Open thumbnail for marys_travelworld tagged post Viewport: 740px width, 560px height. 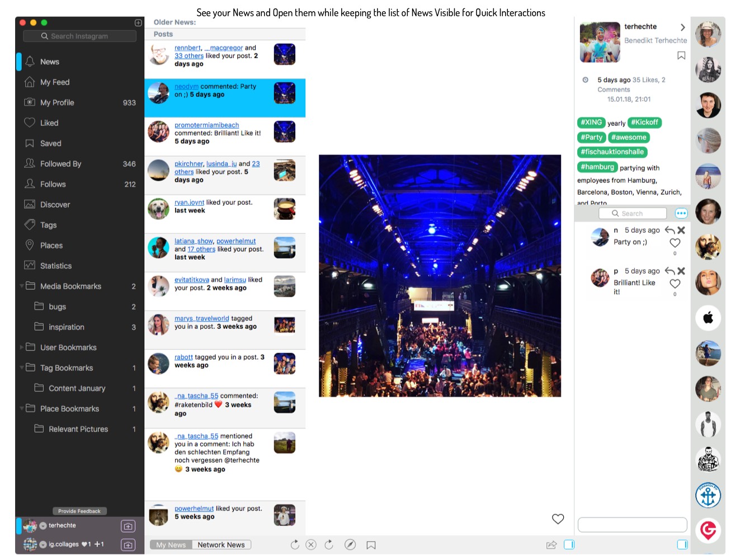coord(285,325)
